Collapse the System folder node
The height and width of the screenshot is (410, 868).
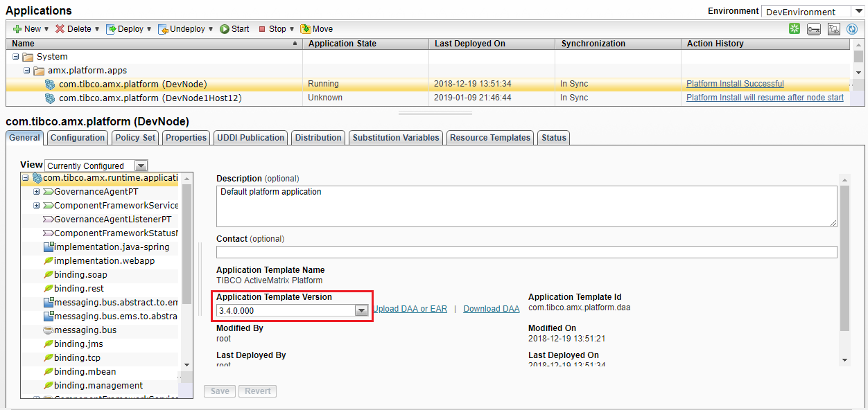pos(16,57)
